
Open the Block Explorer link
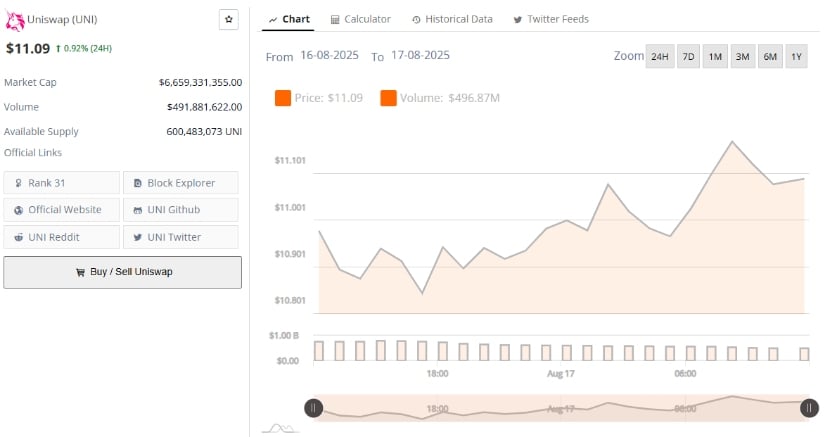(x=180, y=183)
